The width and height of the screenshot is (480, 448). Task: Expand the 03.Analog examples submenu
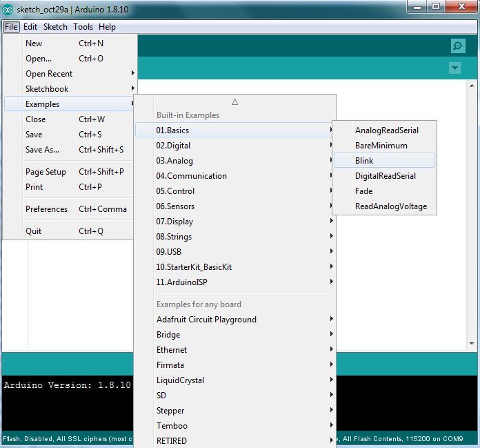[x=234, y=161]
